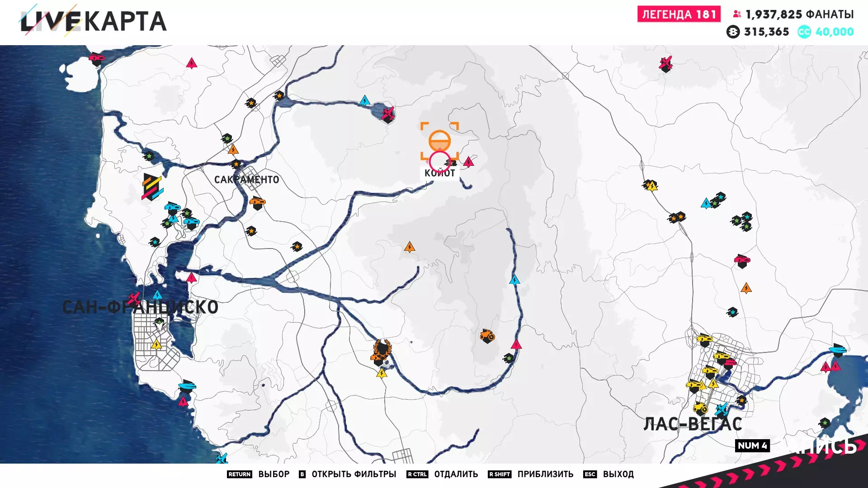Click the САКРАМЕНТО city label

click(246, 179)
